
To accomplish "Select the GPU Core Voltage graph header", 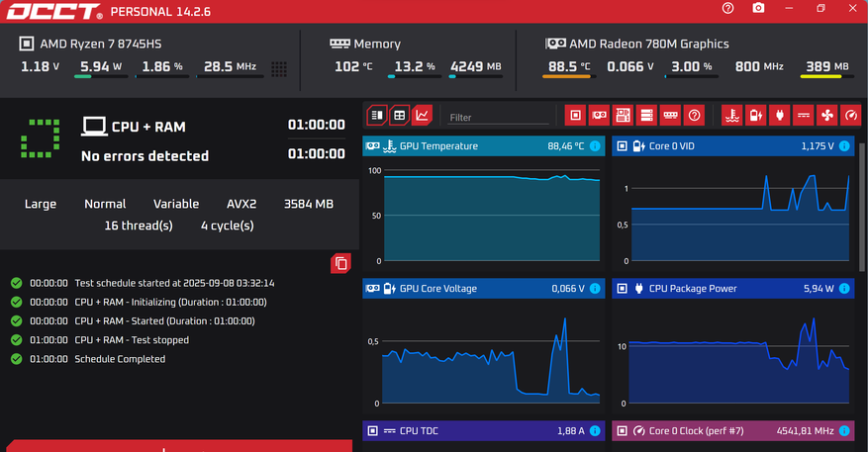I will tap(483, 288).
